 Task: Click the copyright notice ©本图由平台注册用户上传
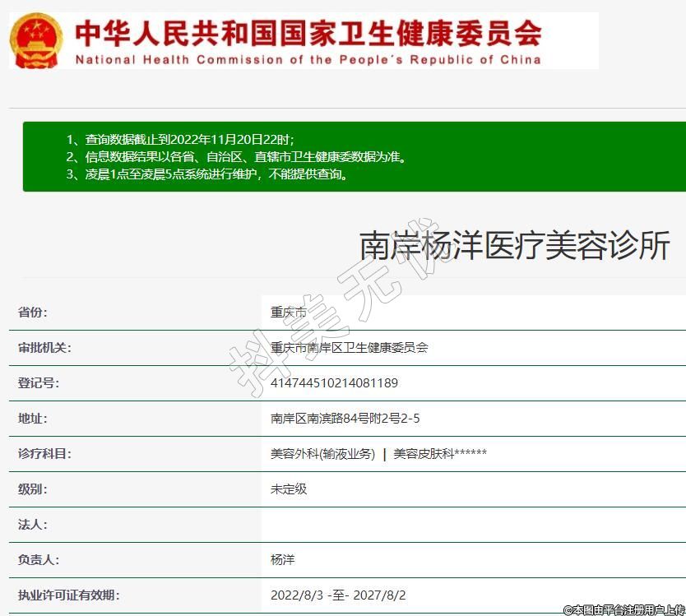(x=623, y=609)
